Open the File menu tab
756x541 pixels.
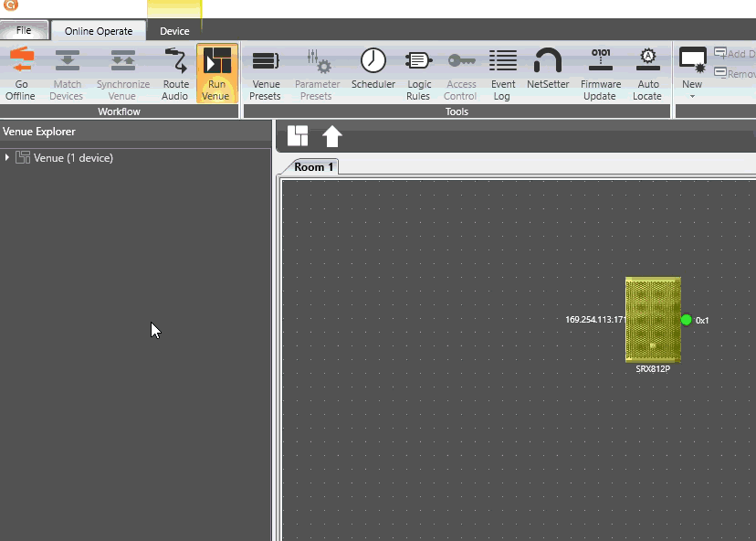coord(24,31)
